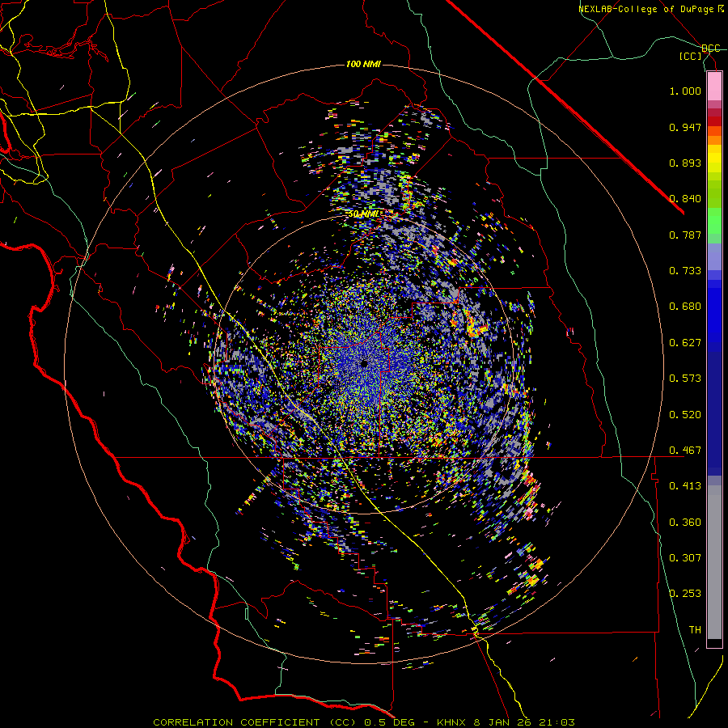Click the 0.413 scale value
Screen dimensions: 728x728
685,486
